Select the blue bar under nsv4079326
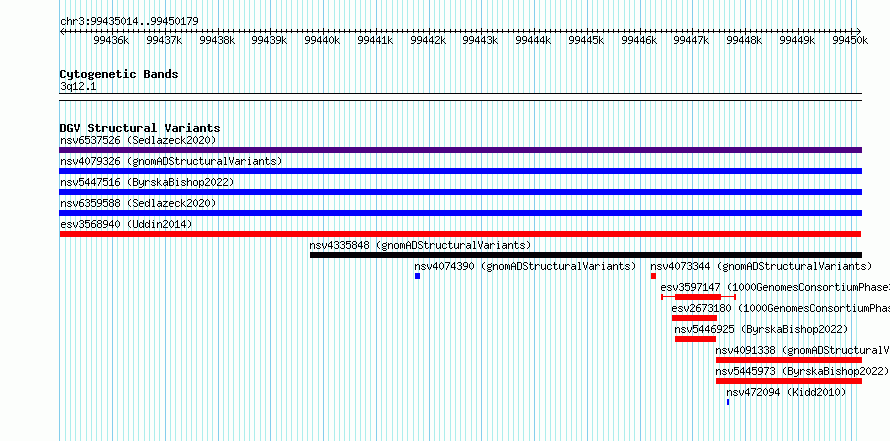This screenshot has height=441, width=890. point(460,171)
